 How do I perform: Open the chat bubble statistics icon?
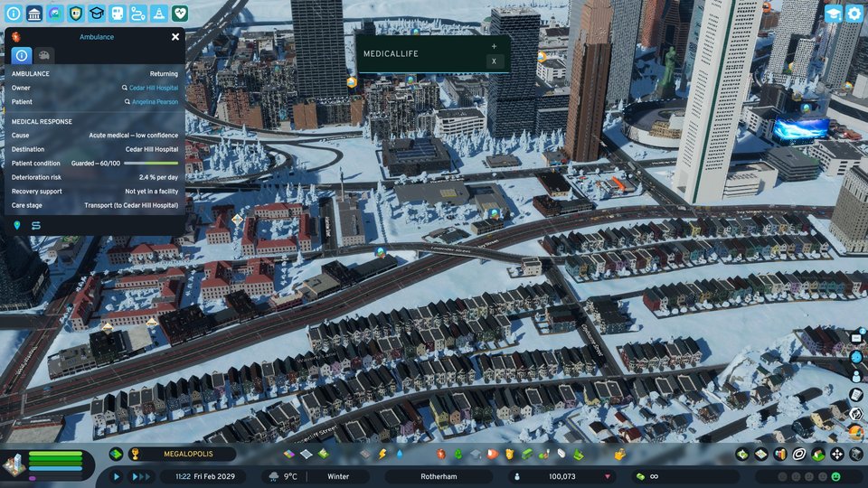click(55, 13)
